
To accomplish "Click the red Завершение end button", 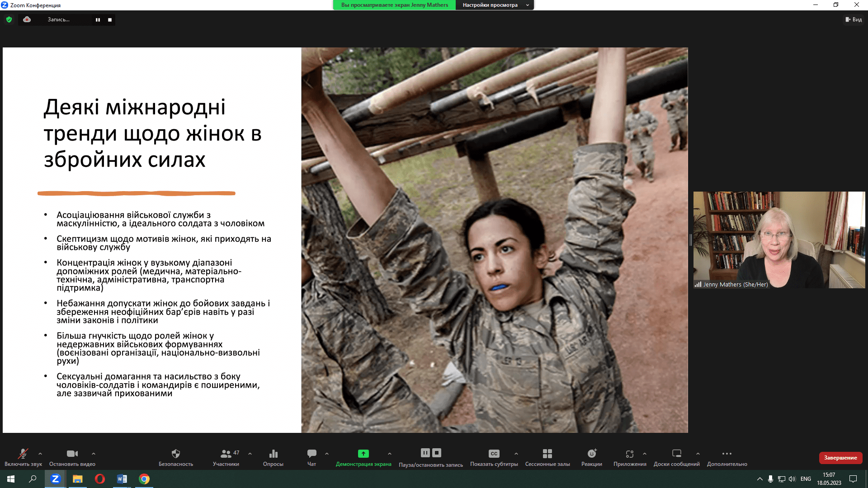I will pos(840,458).
